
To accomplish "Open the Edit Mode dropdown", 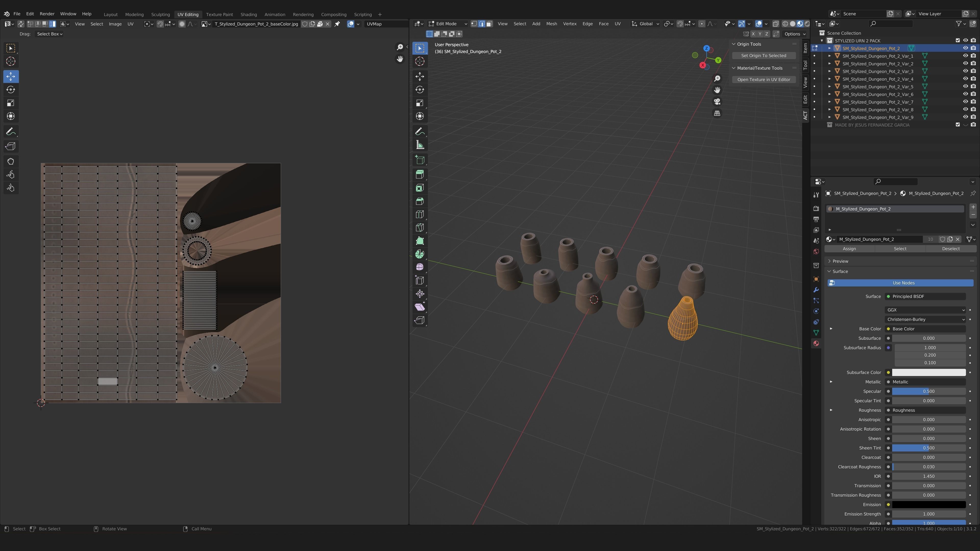I will click(x=448, y=23).
